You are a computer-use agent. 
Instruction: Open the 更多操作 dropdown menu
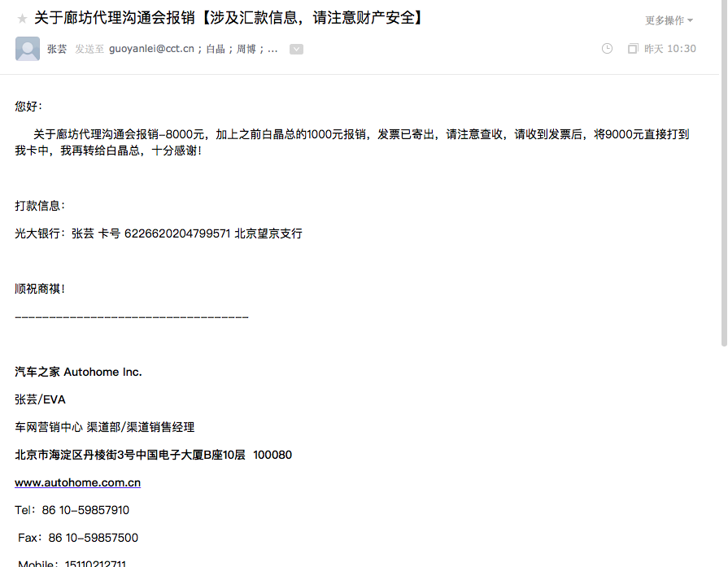(669, 20)
